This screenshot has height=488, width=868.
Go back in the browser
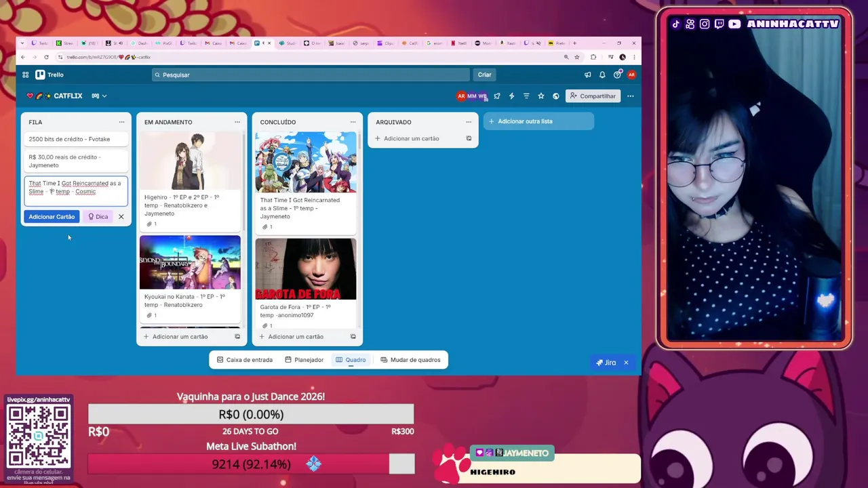click(x=23, y=57)
